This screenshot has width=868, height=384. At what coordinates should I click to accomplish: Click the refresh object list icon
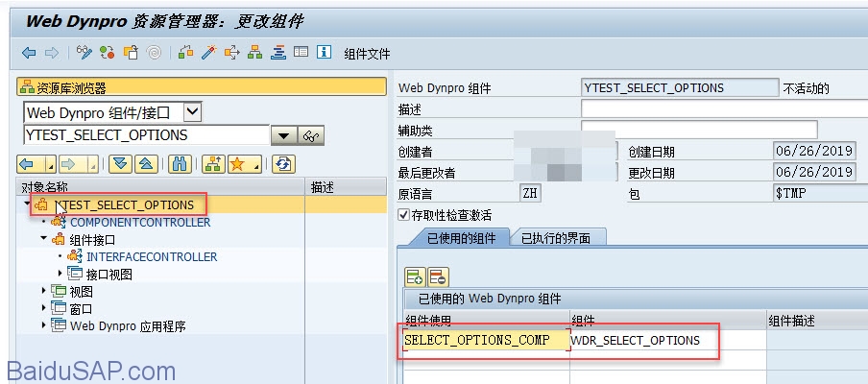[282, 164]
